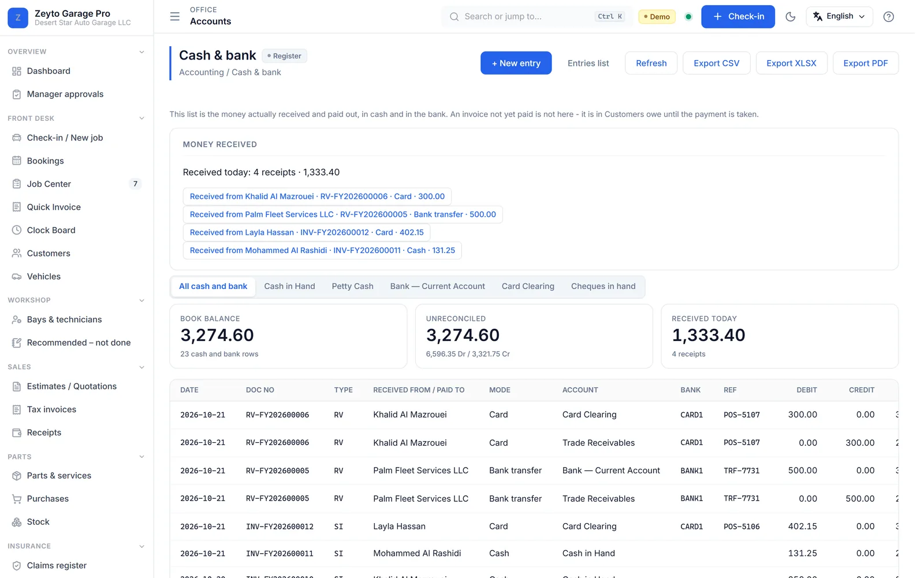This screenshot has width=924, height=578.
Task: Open the English language dropdown
Action: click(x=839, y=16)
